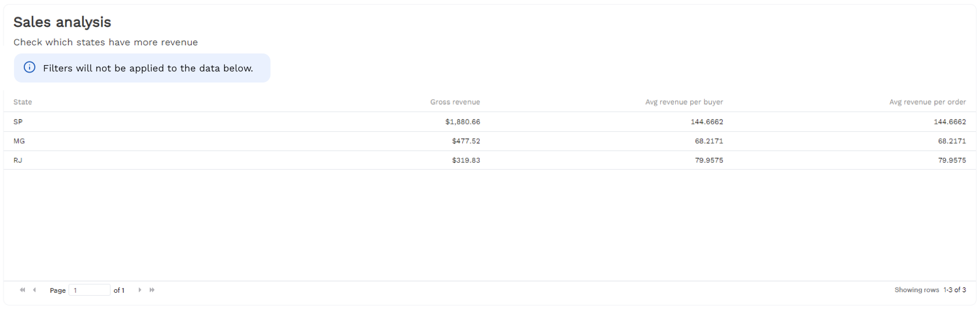Go to previous page arrow icon
980x309 pixels.
click(34, 290)
